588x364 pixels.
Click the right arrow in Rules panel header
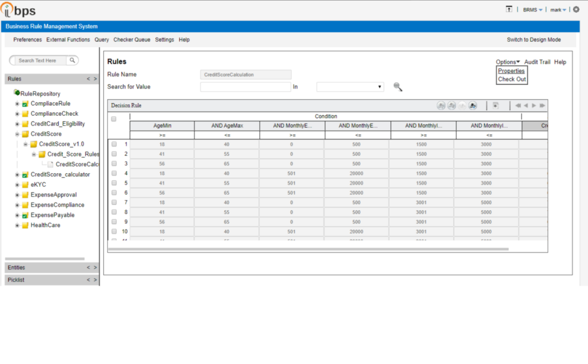click(95, 79)
